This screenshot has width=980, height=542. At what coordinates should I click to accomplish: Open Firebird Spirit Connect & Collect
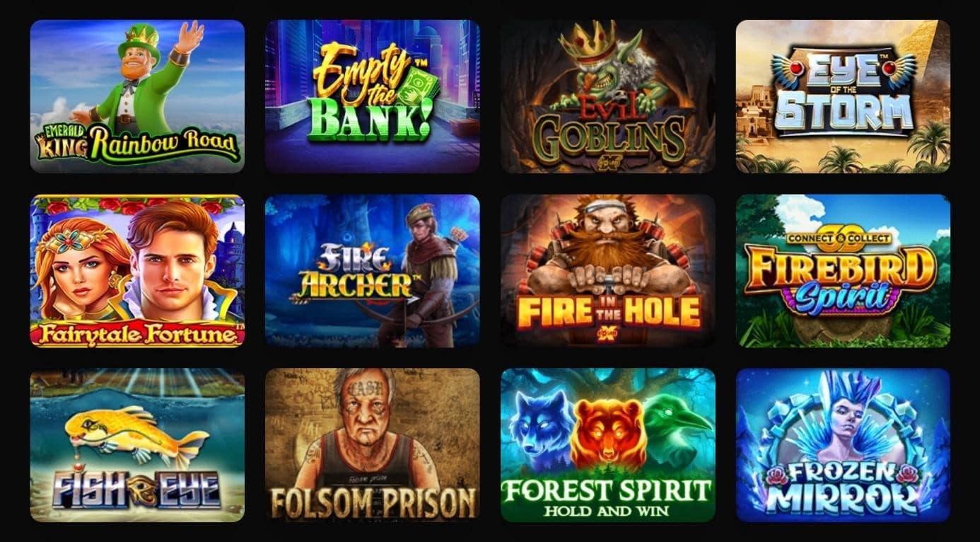(x=843, y=271)
